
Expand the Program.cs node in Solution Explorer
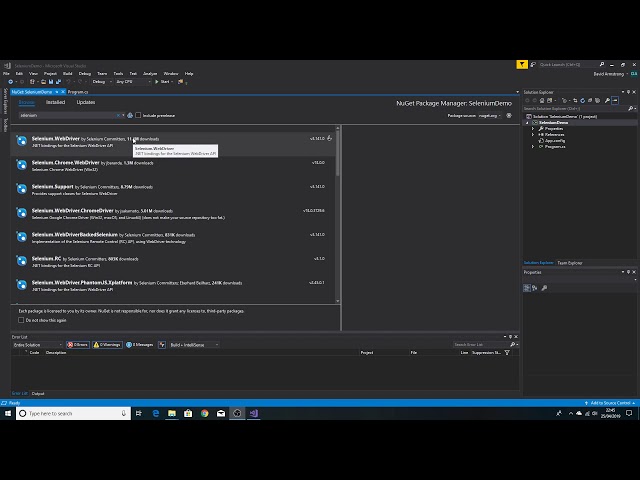pyautogui.click(x=533, y=147)
